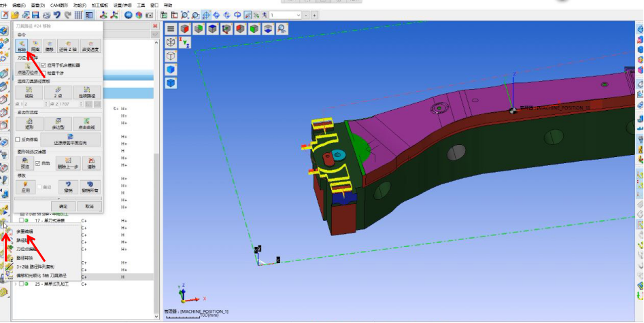
Task: Click the 移除 (Remove) command button
Action: [21, 46]
